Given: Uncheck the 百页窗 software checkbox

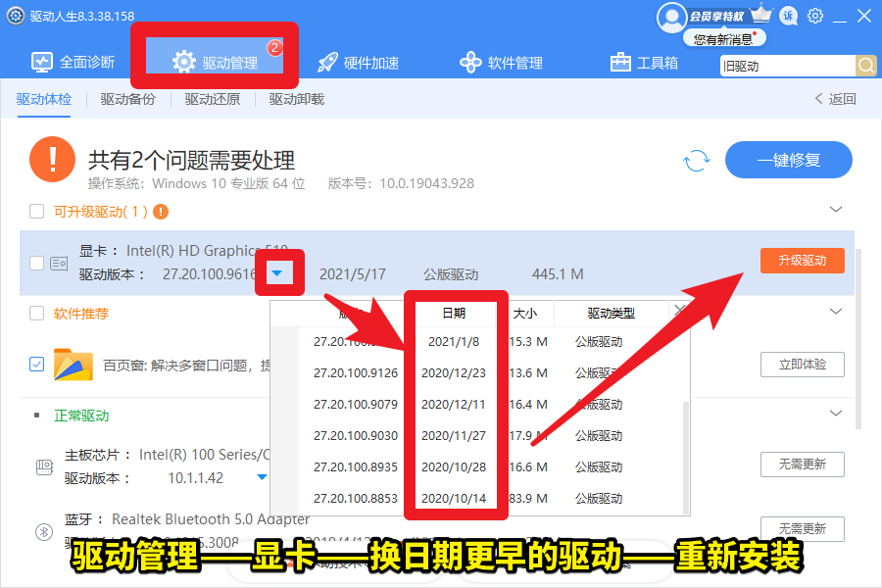Looking at the screenshot, I should coord(36,365).
